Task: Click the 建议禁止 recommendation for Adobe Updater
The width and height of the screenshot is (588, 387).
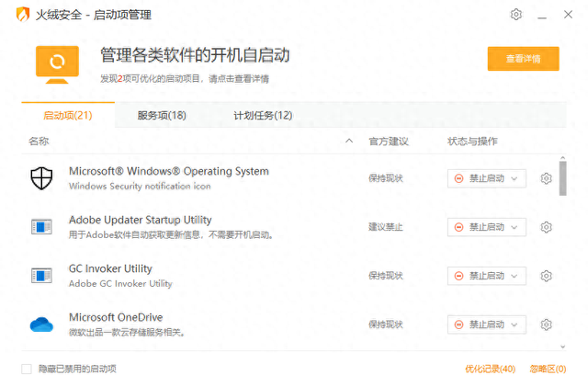Action: coord(386,227)
